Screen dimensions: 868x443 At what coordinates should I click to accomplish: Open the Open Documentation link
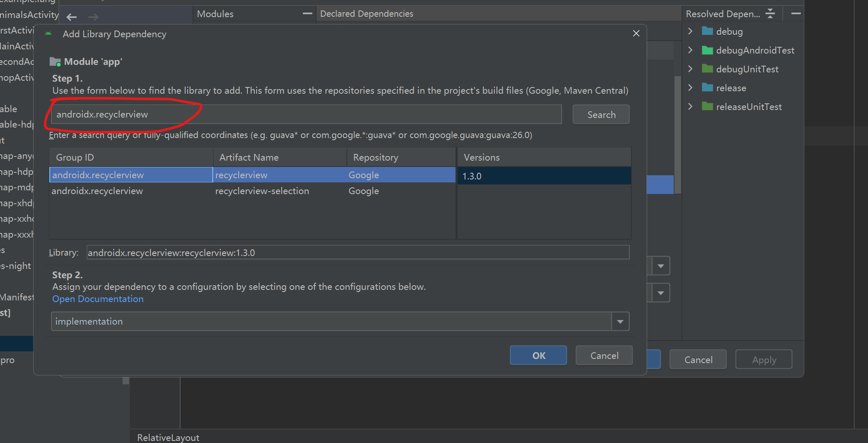coord(98,299)
